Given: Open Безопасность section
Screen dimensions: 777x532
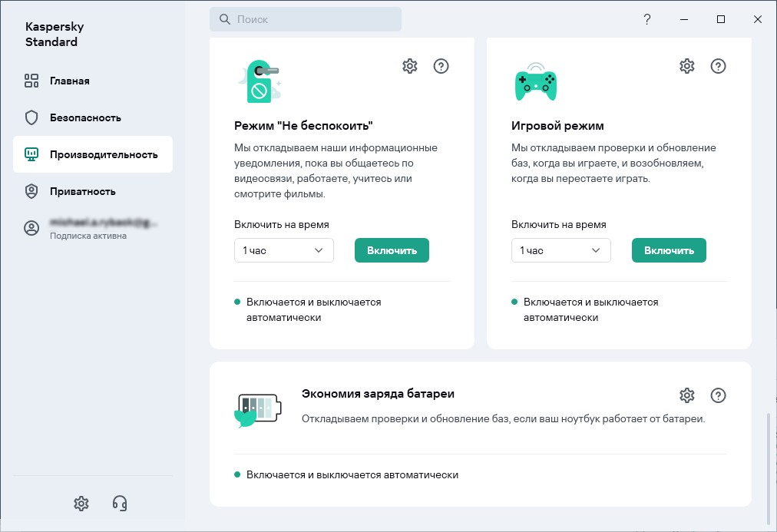Looking at the screenshot, I should tap(85, 117).
